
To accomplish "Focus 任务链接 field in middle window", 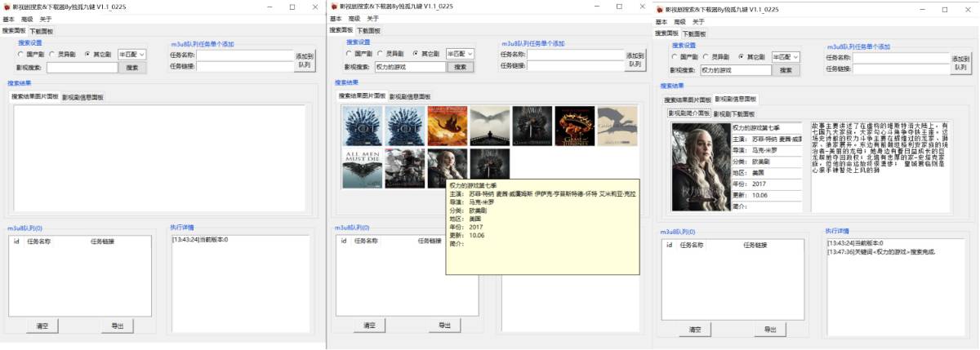I will point(575,66).
